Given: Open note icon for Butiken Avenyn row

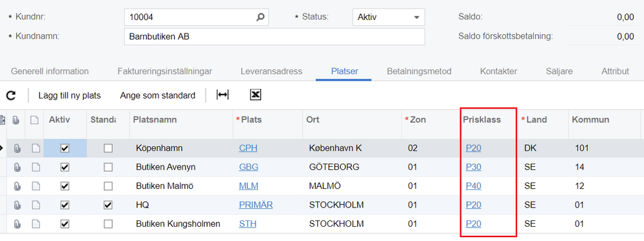Looking at the screenshot, I should [x=35, y=167].
